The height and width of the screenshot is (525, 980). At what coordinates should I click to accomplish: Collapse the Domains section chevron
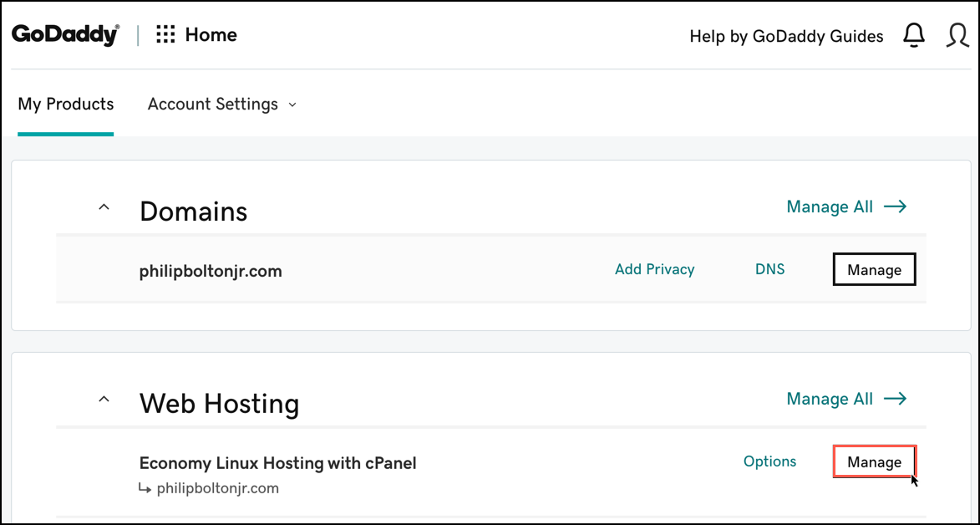pyautogui.click(x=104, y=207)
